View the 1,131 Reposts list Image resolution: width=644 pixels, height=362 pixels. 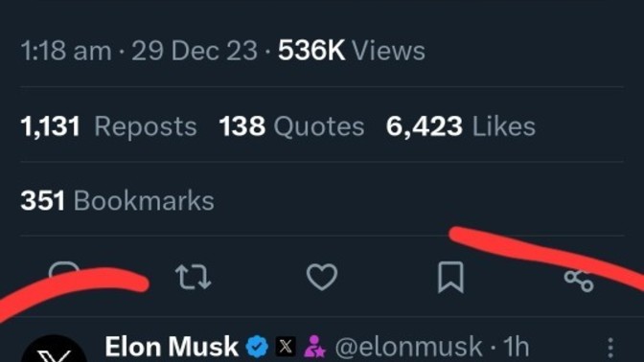pos(109,126)
